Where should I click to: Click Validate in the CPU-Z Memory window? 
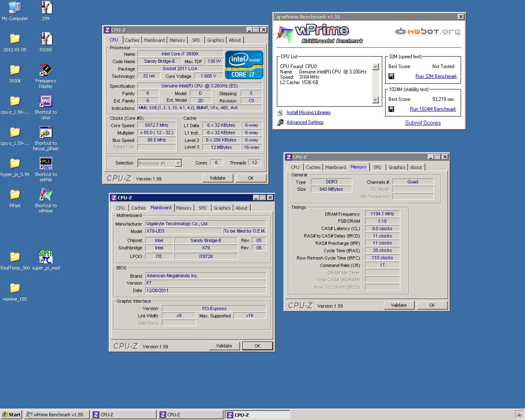pos(399,305)
